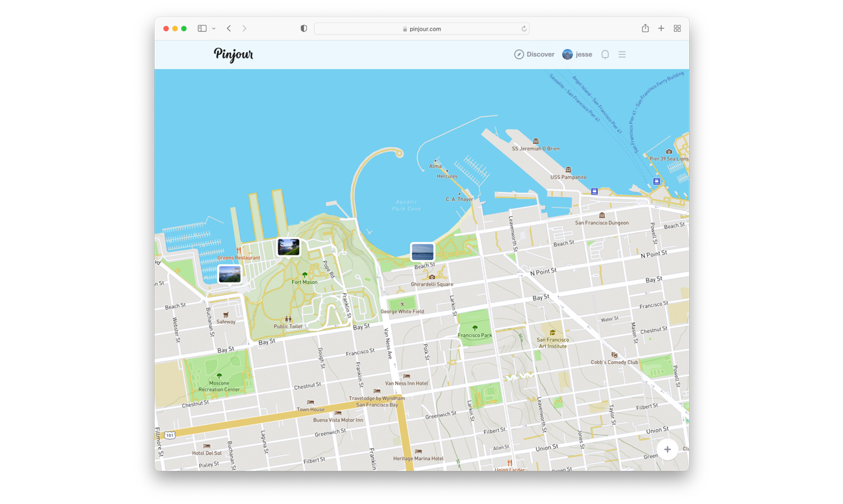Screen dimensions: 843x504
Task: Click the Cobb's Comedy Club icon
Action: pos(614,355)
